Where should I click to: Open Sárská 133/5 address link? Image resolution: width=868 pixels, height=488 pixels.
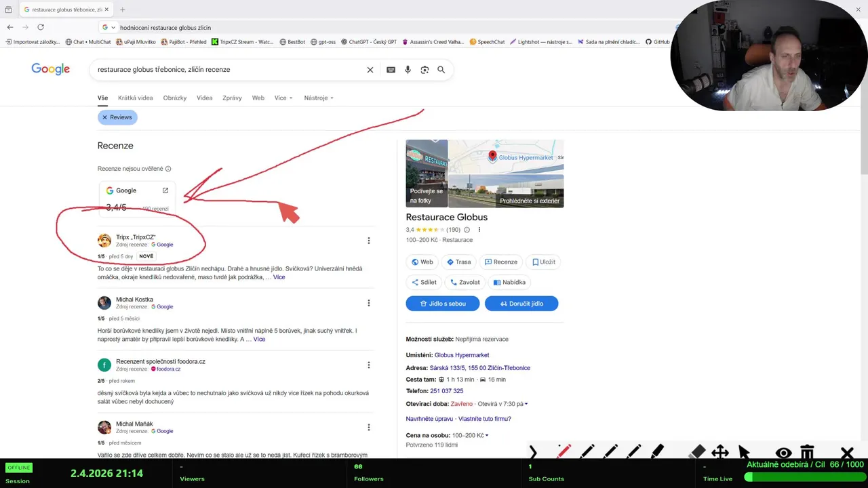tap(479, 368)
